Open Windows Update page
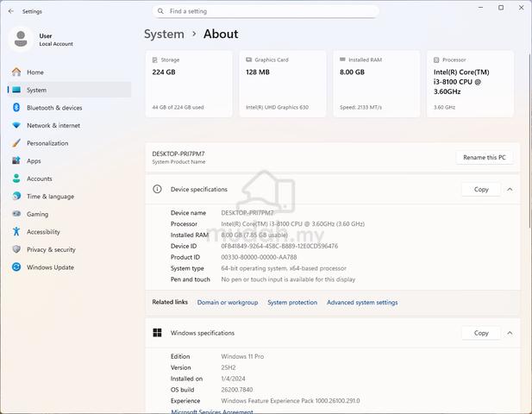 click(69, 267)
